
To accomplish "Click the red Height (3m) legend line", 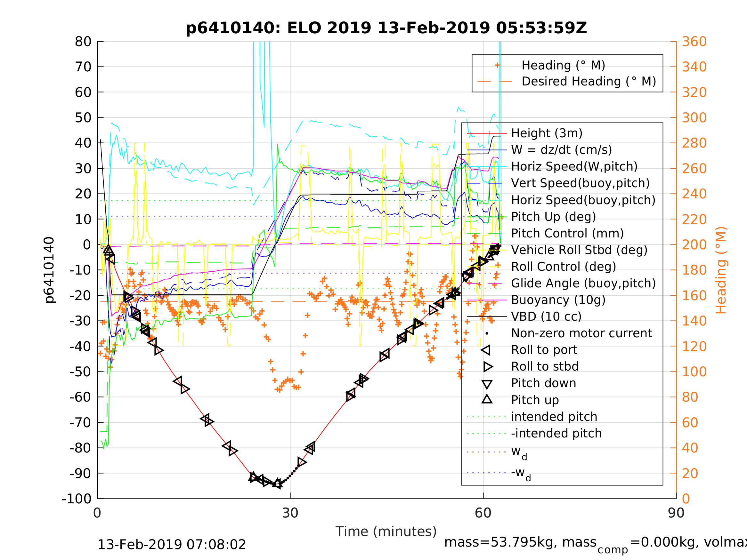I will [487, 133].
